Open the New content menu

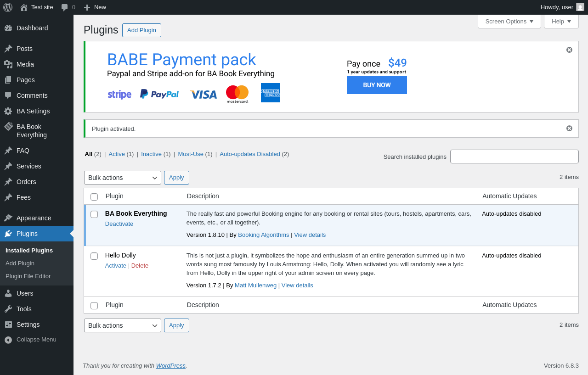point(95,7)
